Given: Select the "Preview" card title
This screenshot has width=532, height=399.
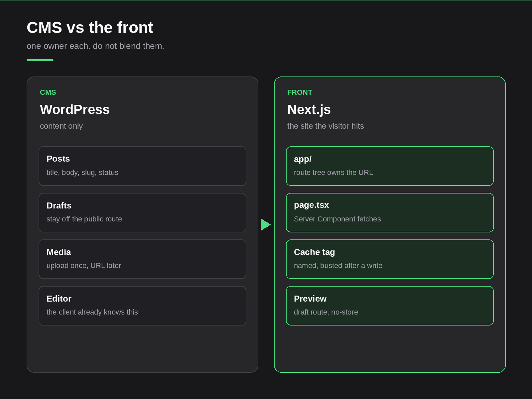Looking at the screenshot, I should [310, 299].
